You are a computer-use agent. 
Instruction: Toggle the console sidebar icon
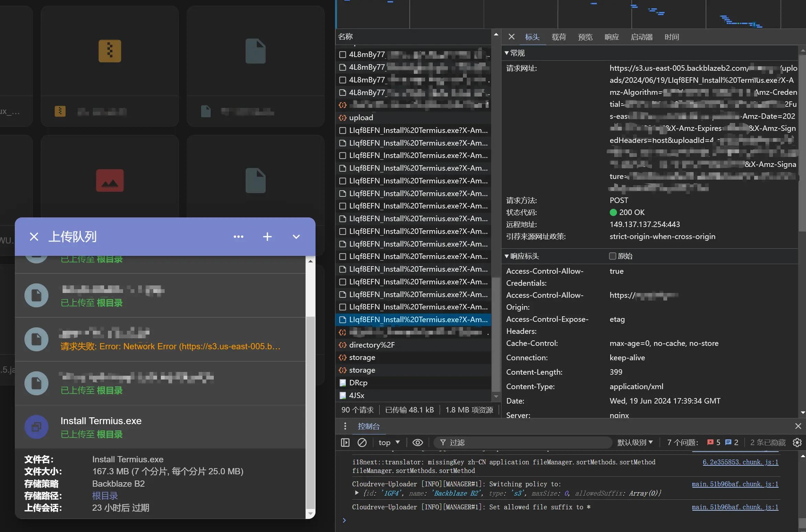(345, 443)
